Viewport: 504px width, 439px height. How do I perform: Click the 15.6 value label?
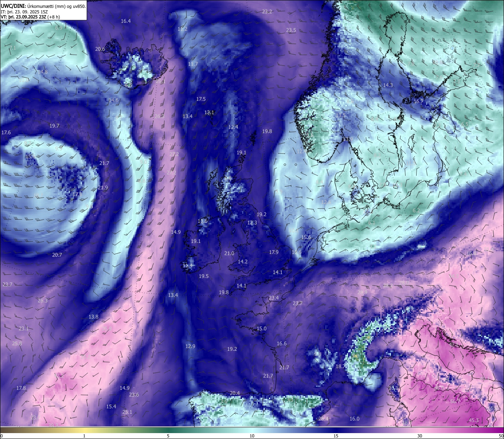pos(306,237)
